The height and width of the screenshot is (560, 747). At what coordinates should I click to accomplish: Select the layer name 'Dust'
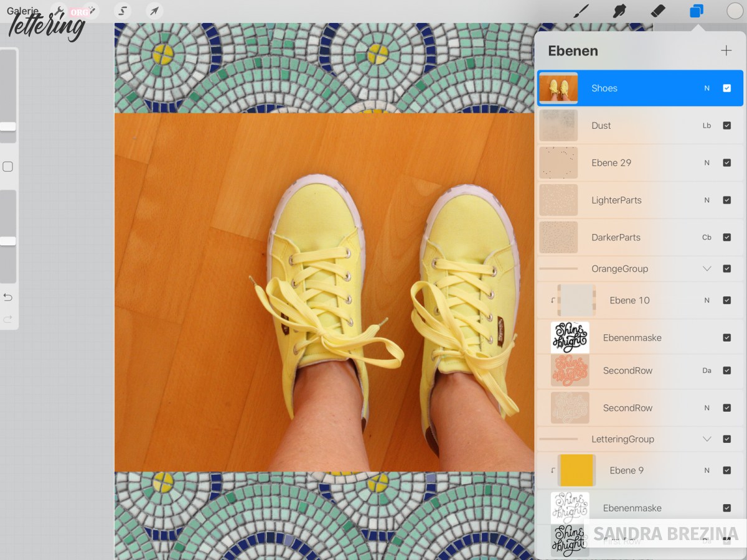point(601,126)
